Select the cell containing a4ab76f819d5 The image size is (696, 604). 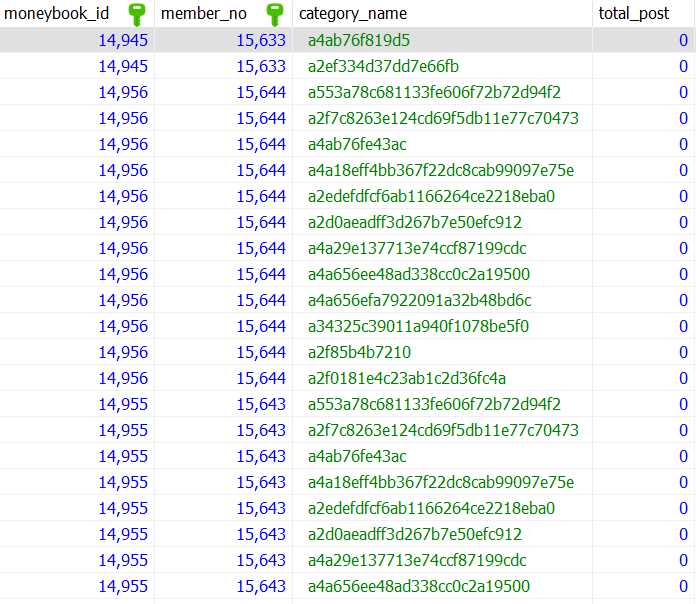[359, 40]
